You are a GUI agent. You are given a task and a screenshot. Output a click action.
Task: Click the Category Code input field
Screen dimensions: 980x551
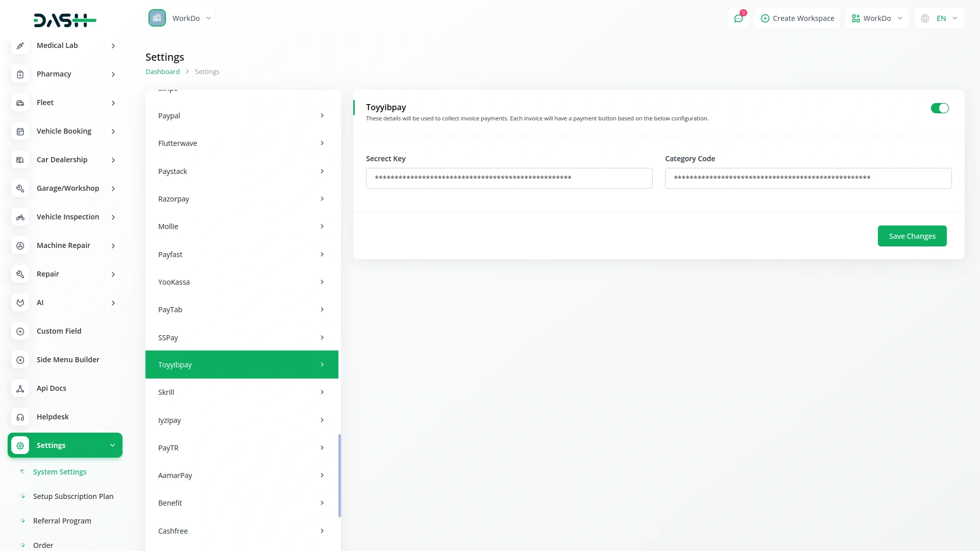(x=807, y=179)
